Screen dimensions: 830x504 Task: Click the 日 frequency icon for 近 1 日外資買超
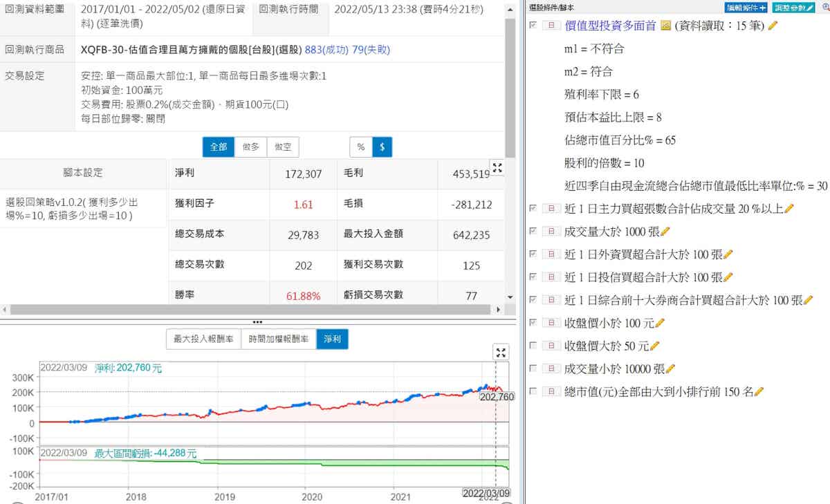pyautogui.click(x=553, y=254)
